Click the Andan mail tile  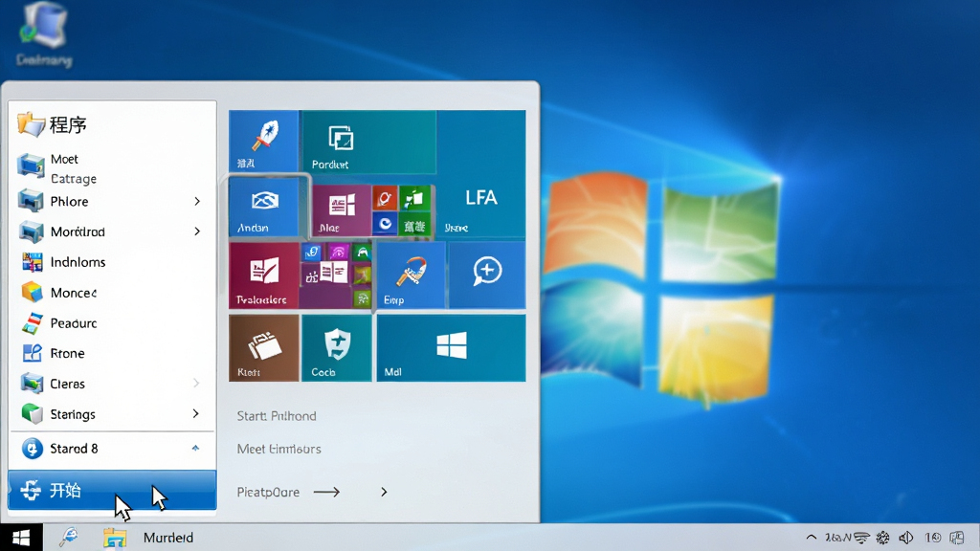click(x=264, y=207)
